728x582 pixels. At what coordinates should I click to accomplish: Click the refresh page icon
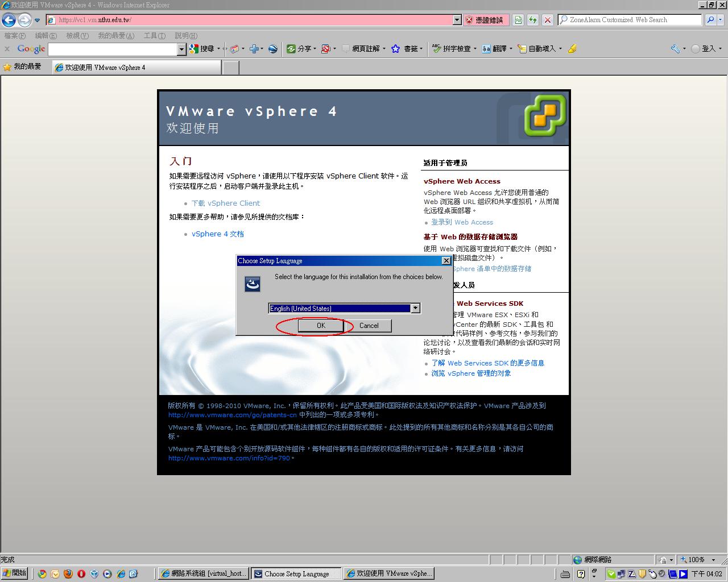pos(533,20)
